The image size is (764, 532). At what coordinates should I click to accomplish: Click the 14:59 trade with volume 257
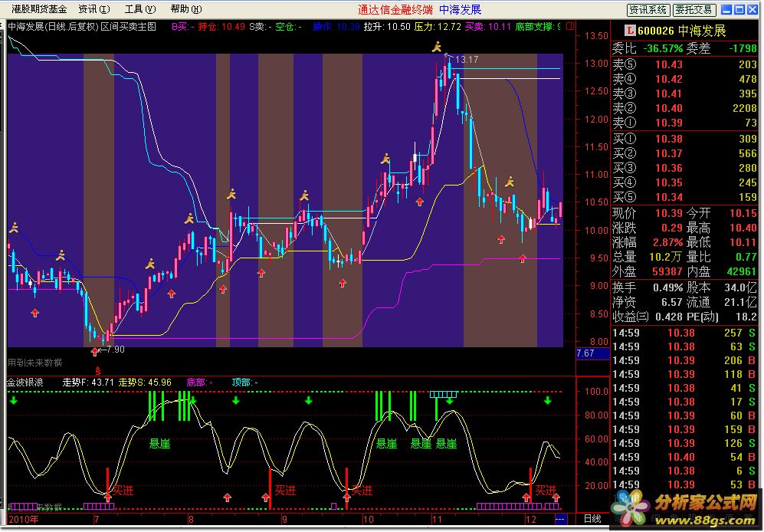(684, 333)
